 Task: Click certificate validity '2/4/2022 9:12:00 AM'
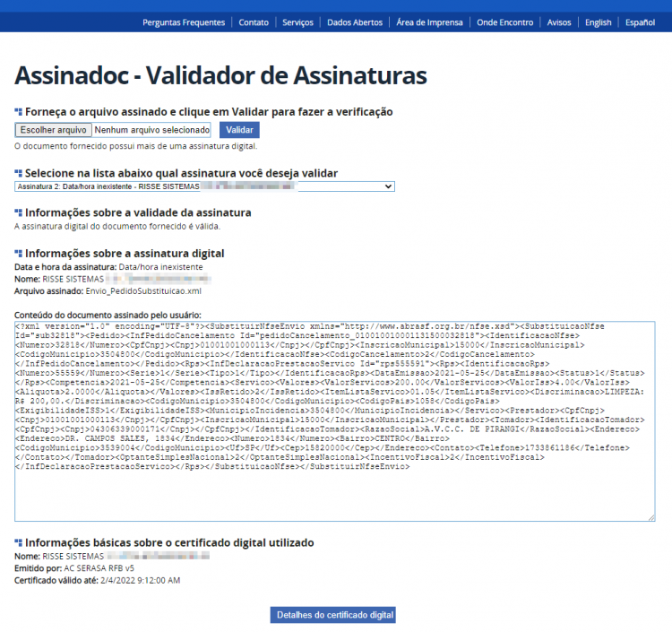(140, 580)
